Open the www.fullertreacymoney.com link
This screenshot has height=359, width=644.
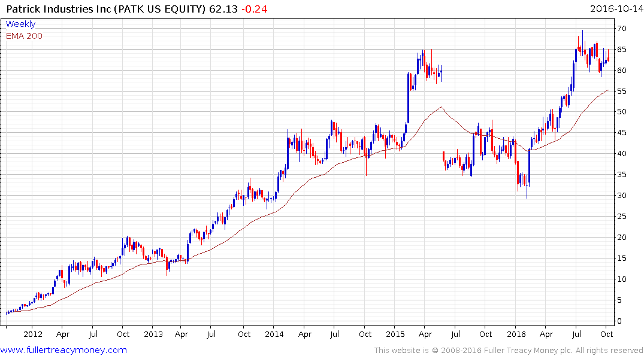pos(64,350)
